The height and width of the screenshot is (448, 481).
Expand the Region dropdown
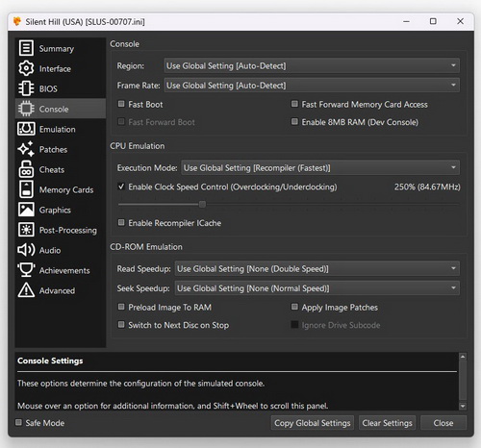[x=312, y=66]
